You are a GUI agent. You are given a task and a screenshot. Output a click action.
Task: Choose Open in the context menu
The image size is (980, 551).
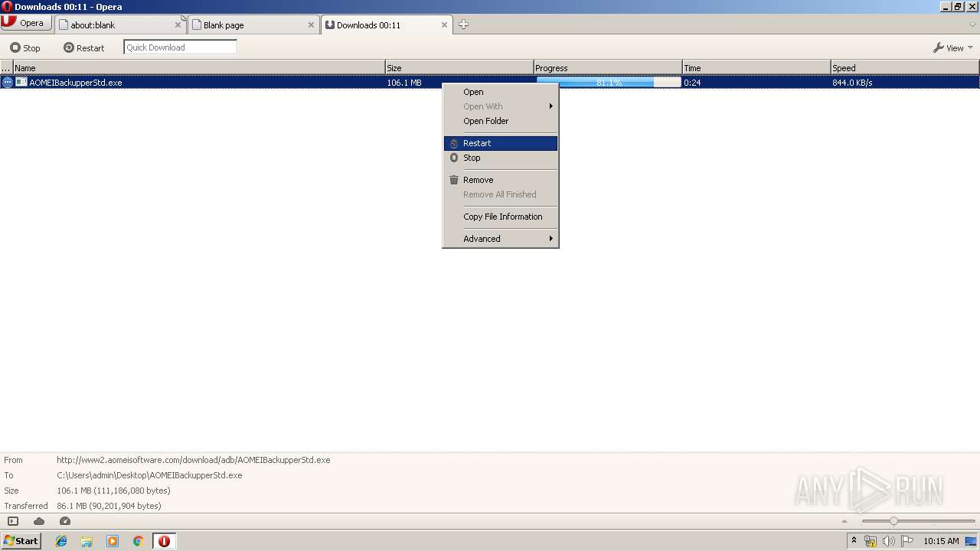point(501,92)
